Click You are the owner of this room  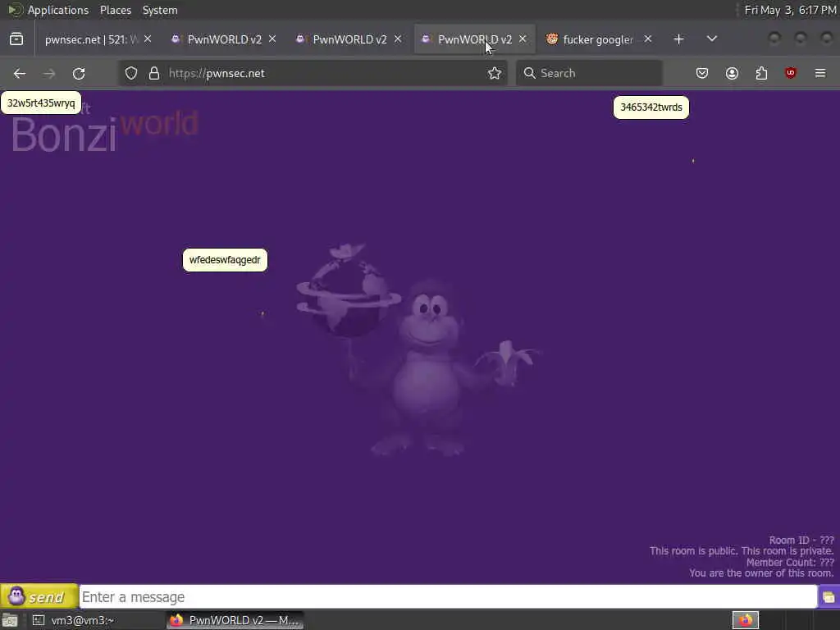pyautogui.click(x=761, y=573)
